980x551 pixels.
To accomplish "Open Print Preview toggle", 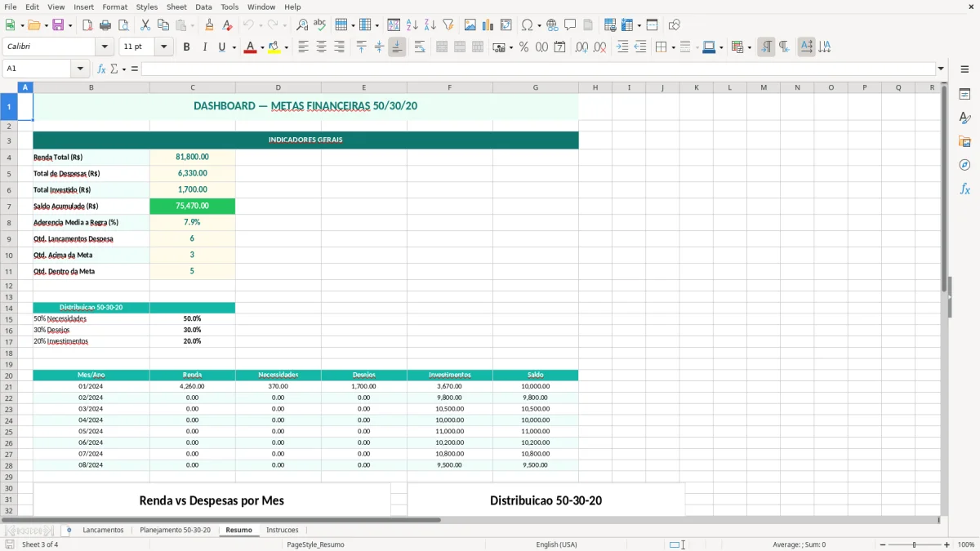I will tap(123, 25).
